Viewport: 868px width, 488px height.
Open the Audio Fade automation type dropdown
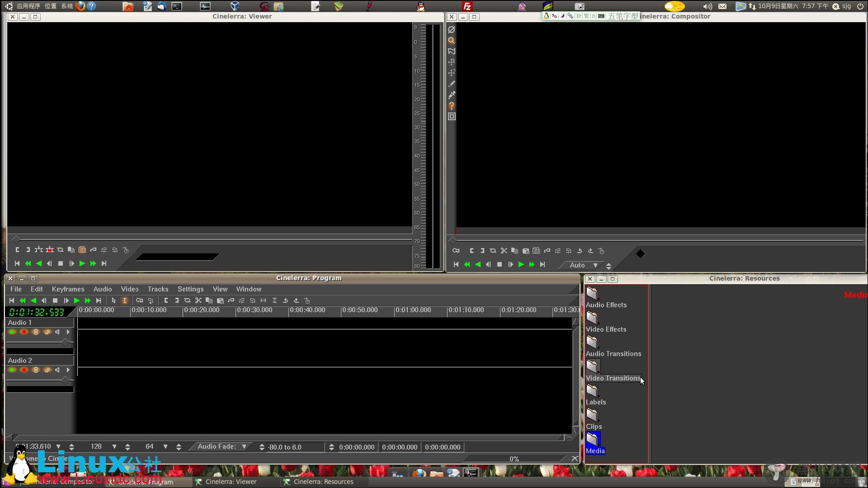(x=222, y=446)
